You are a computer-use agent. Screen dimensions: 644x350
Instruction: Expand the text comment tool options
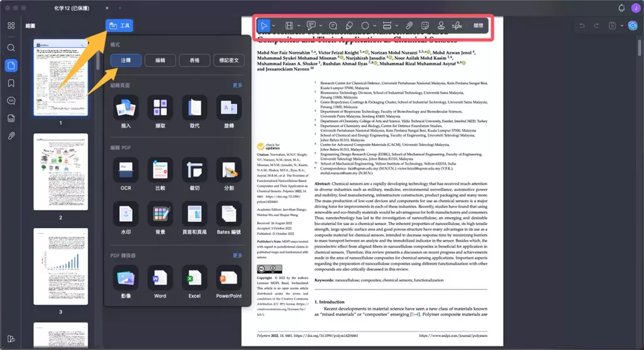321,26
